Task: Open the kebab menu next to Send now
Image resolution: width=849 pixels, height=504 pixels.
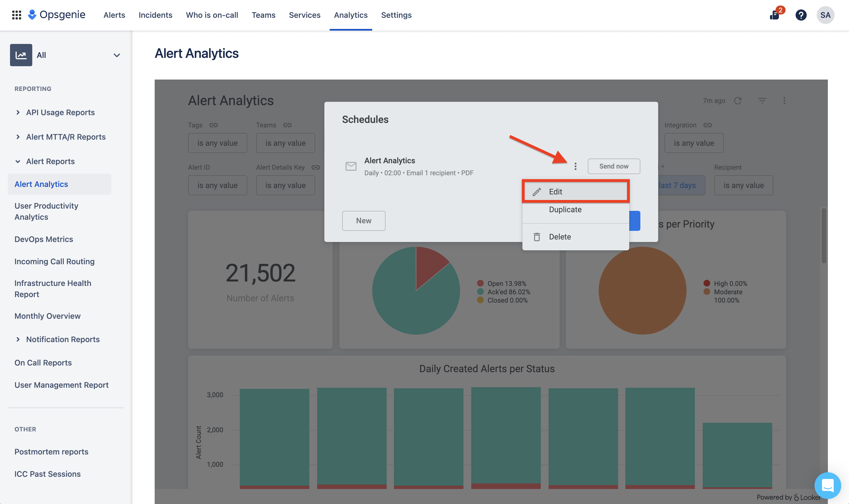Action: pos(576,166)
